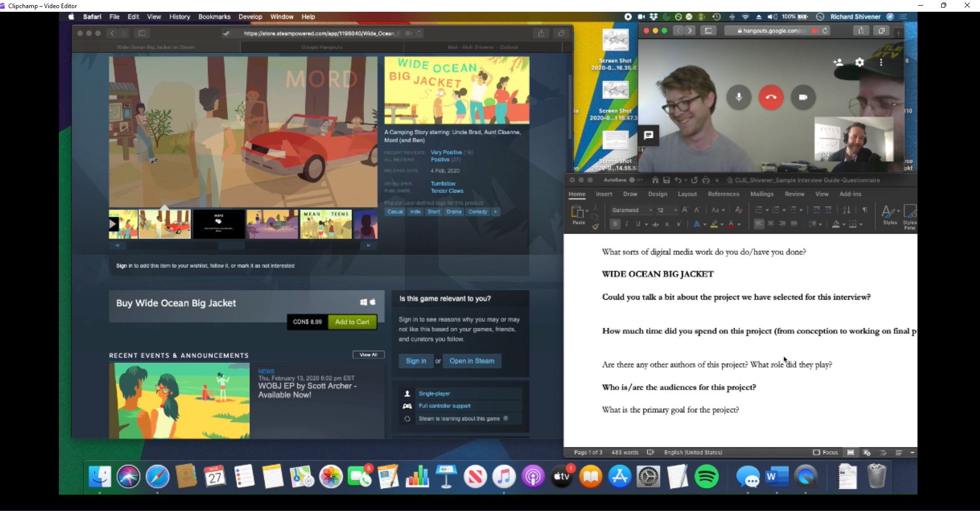Add people to the Hangouts call
Viewport: 980px width, 511px height.
(838, 62)
